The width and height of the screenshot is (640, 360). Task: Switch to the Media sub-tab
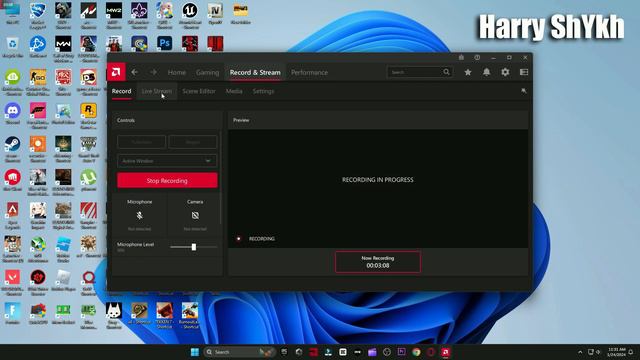[x=234, y=91]
